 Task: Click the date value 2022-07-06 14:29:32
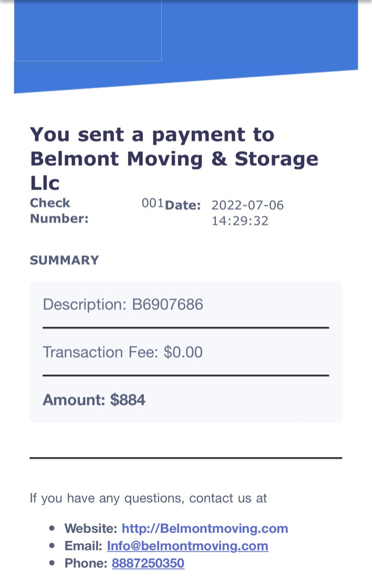pyautogui.click(x=247, y=213)
